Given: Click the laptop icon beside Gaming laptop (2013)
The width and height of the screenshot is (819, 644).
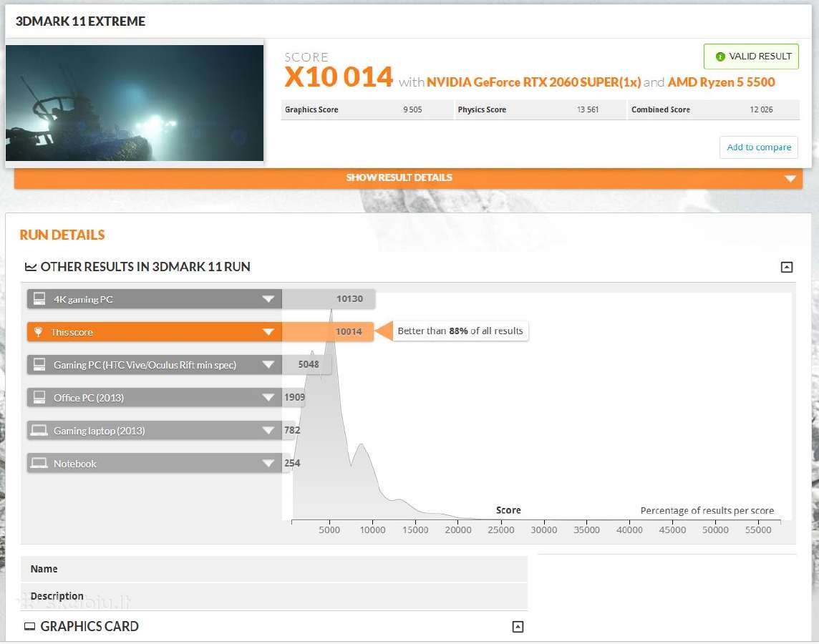Looking at the screenshot, I should coord(39,430).
